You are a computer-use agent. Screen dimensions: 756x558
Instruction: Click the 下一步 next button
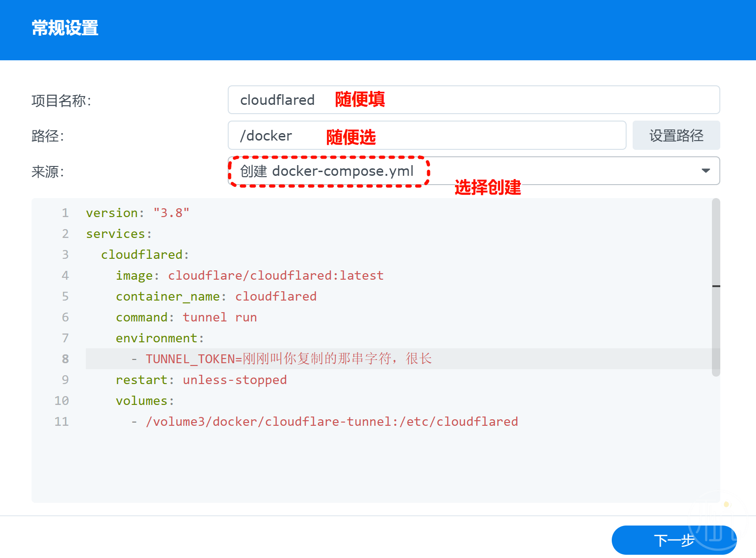(673, 540)
